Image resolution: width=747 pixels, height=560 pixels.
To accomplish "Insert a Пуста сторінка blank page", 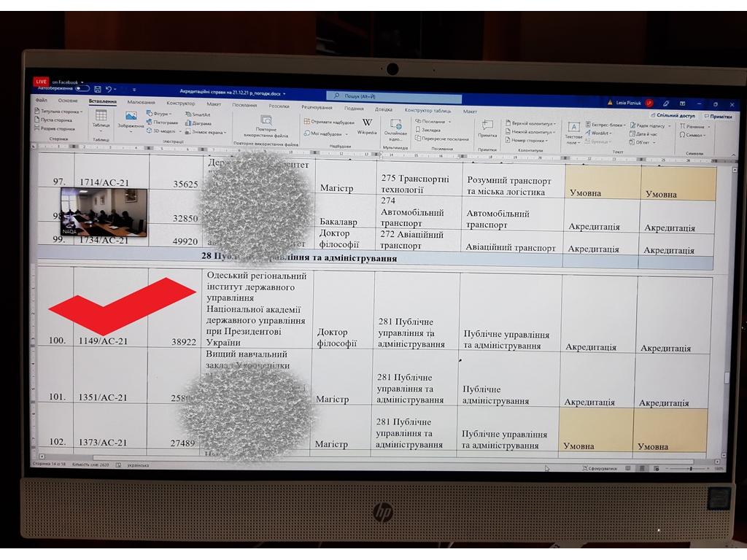I will 53,120.
